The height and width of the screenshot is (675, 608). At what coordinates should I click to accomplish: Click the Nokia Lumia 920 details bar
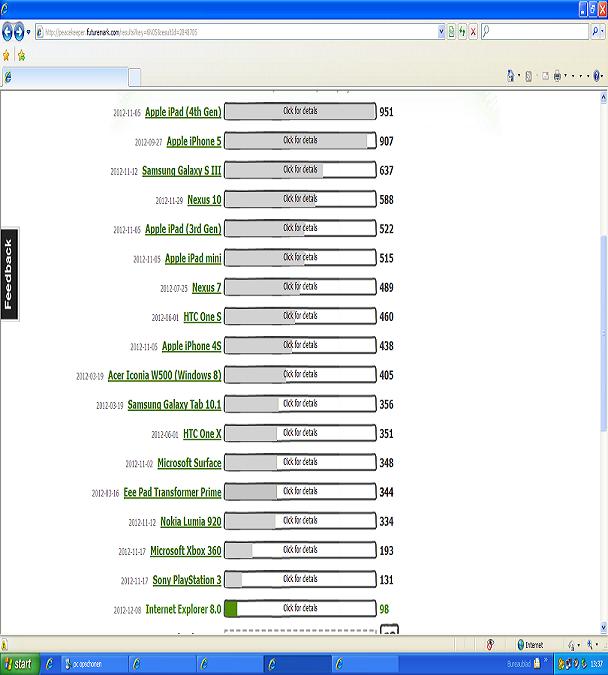pos(300,521)
